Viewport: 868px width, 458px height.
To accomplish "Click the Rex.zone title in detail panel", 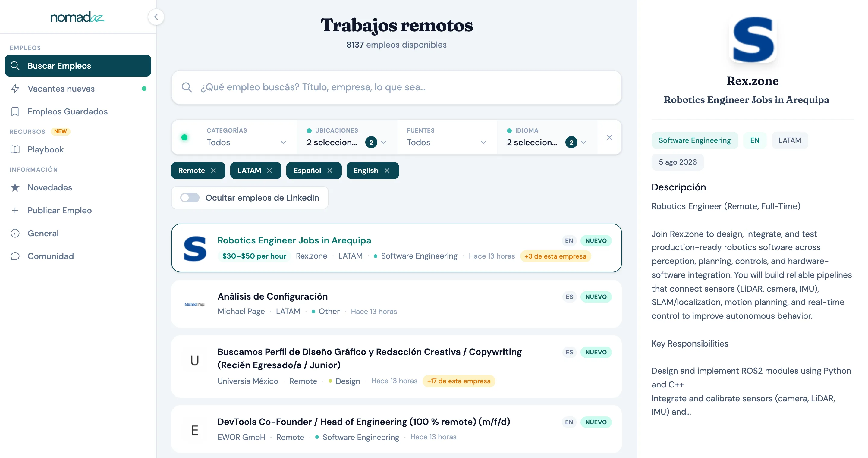I will click(x=753, y=81).
